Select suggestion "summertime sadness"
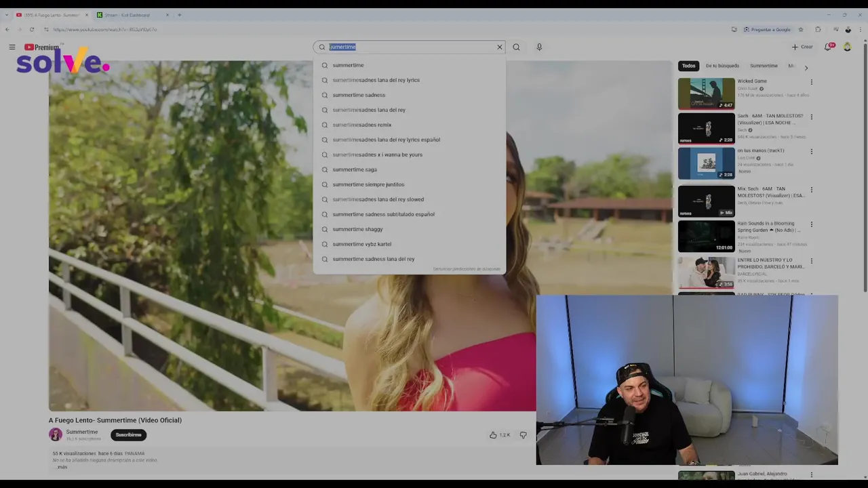 [409, 95]
